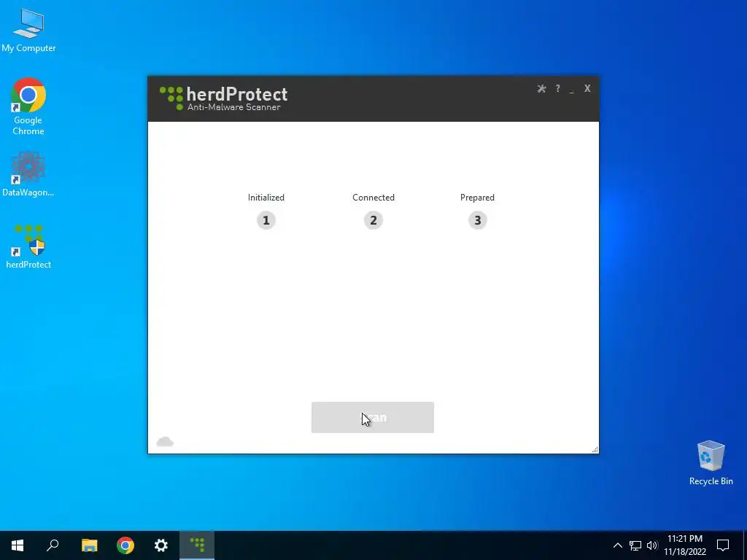
Task: Click the window resize grip corner
Action: coord(595,449)
